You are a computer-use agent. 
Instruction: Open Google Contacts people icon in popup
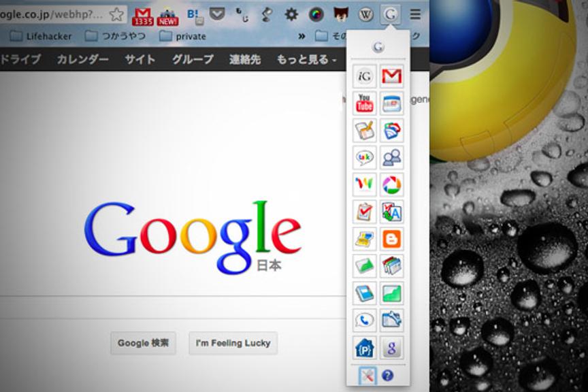pos(391,158)
